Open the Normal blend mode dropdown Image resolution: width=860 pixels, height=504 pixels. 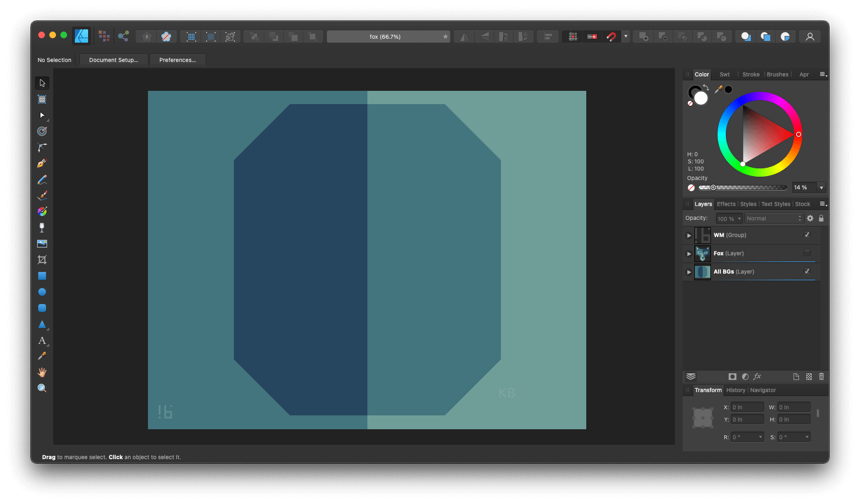(x=774, y=218)
